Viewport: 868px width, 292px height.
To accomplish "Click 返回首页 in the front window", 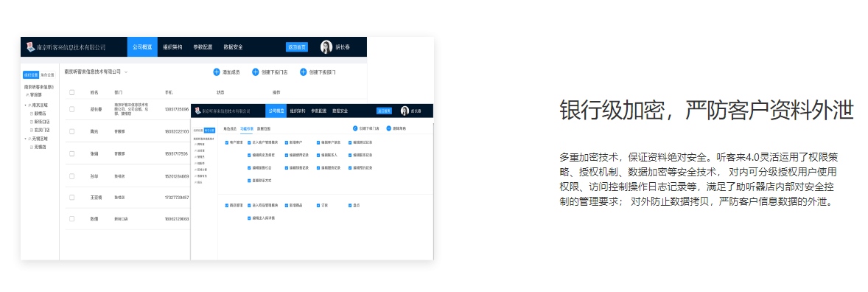I will (385, 111).
